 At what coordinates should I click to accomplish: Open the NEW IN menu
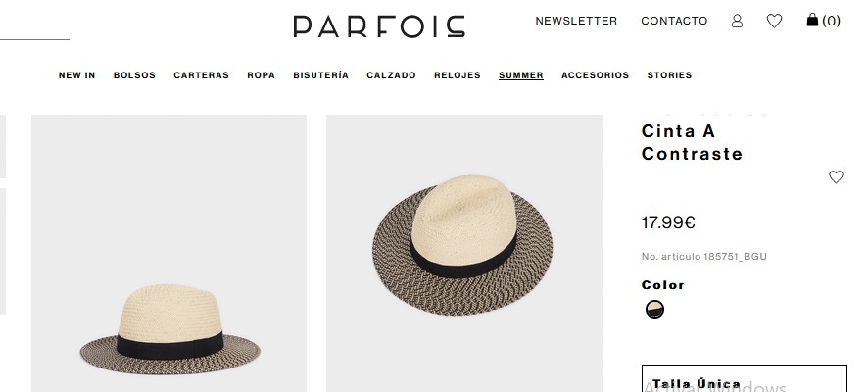(x=77, y=75)
